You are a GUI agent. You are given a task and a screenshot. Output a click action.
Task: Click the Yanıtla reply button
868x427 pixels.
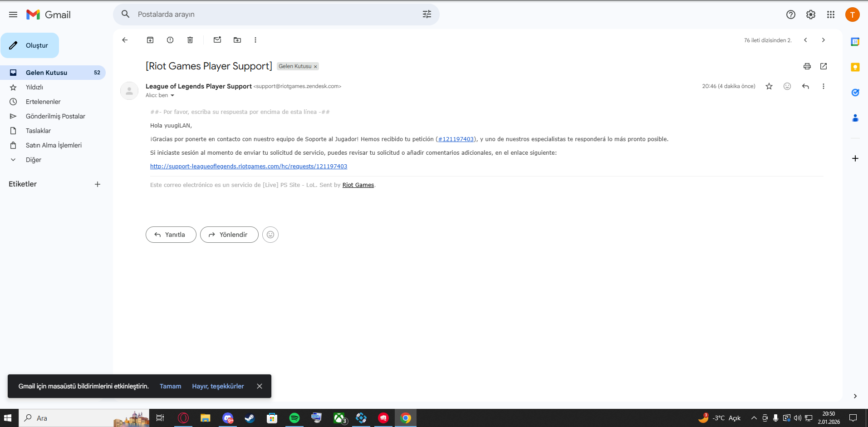pos(171,235)
